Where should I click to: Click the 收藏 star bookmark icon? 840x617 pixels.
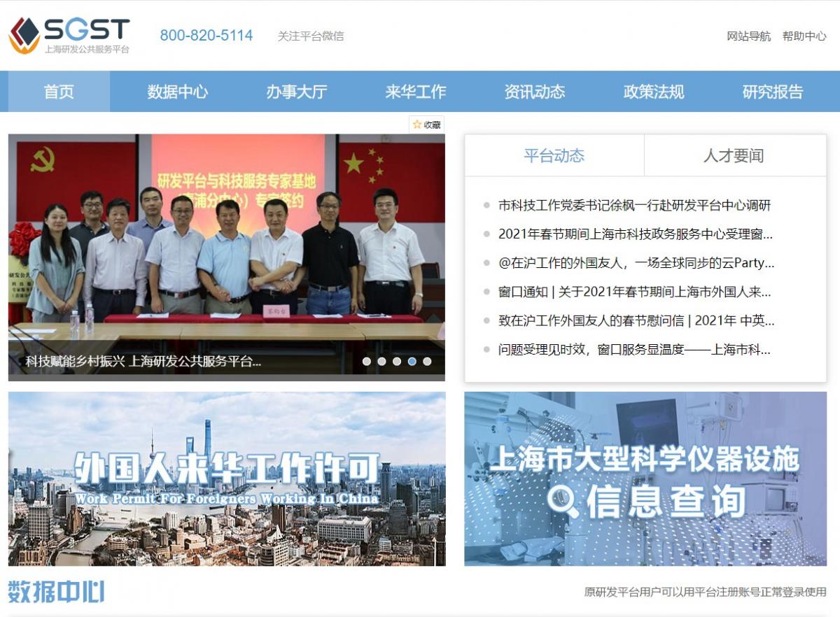(x=418, y=125)
